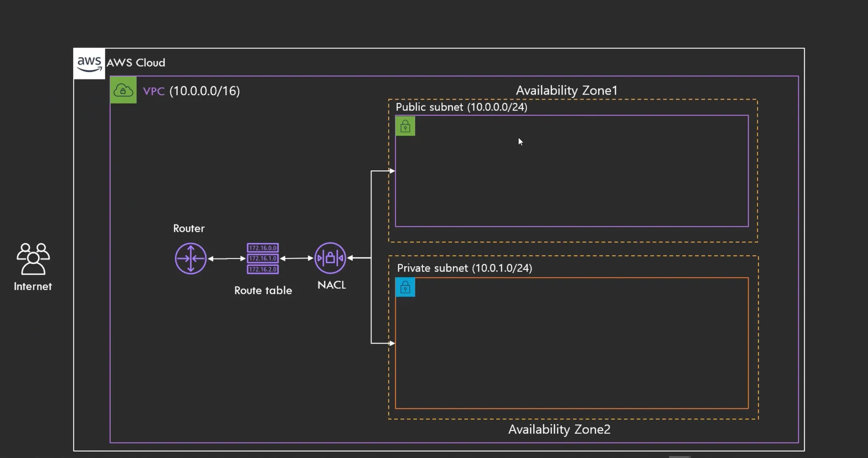Click the Router circular icon
Viewport: 868px width, 458px height.
point(191,258)
